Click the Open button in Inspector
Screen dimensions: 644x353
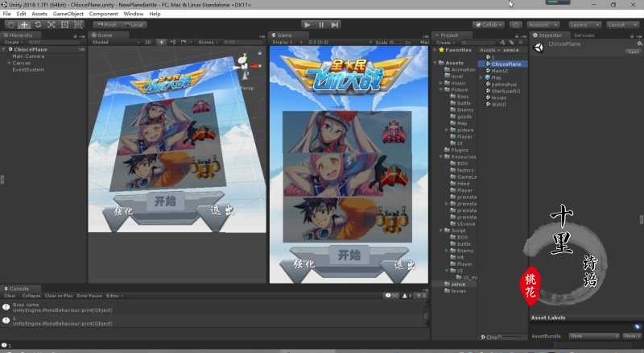pyautogui.click(x=633, y=52)
